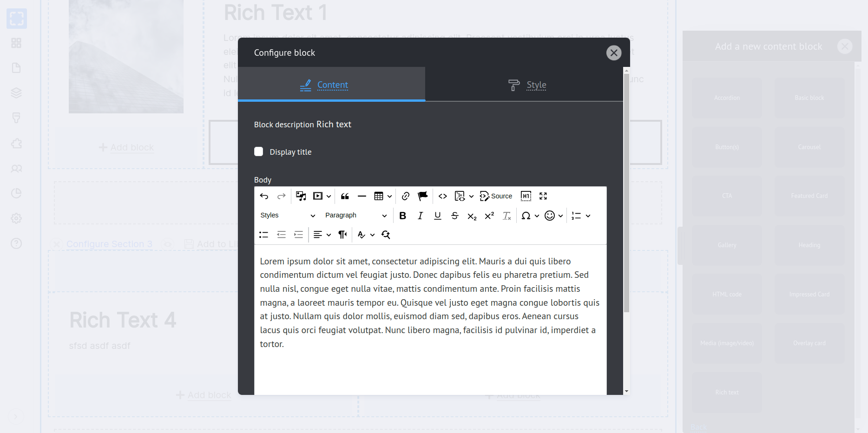The image size is (868, 433).
Task: Expand the emoji dropdown arrow
Action: [x=560, y=216]
